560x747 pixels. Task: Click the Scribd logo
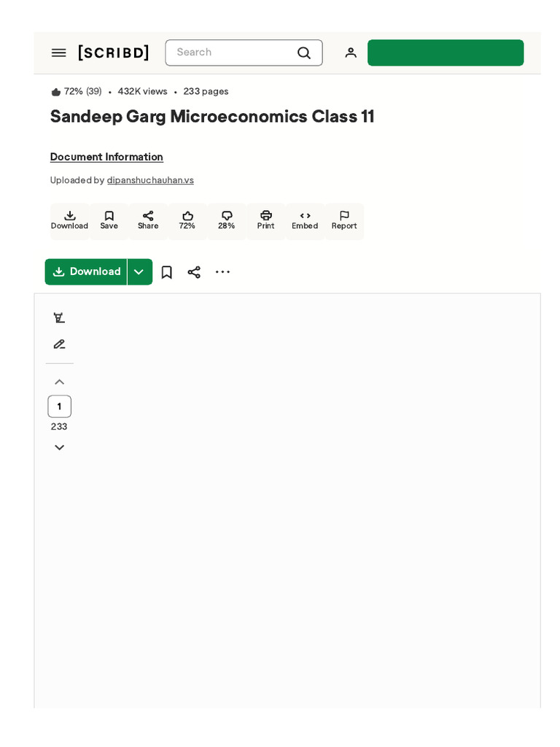click(114, 53)
